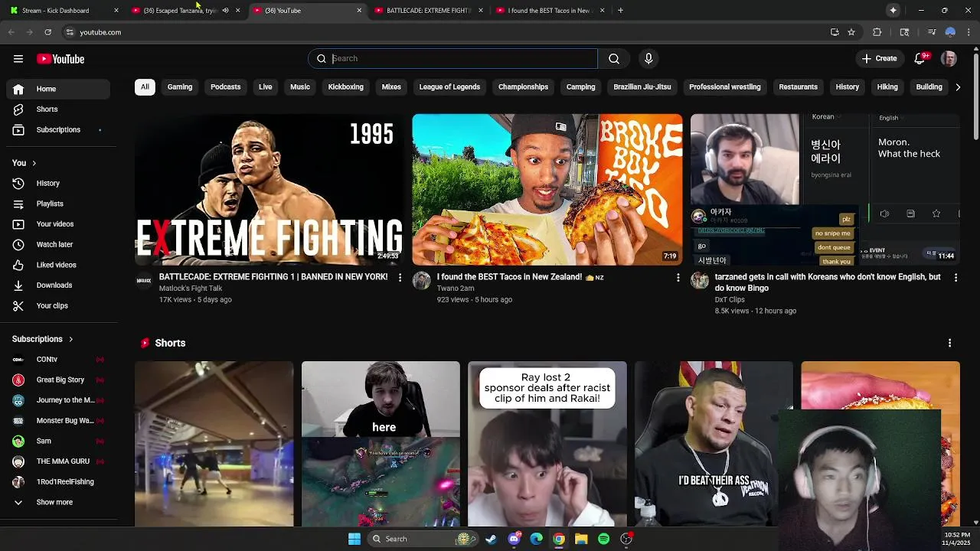Select the All filter chip
This screenshot has width=980, height=551.
pos(145,87)
